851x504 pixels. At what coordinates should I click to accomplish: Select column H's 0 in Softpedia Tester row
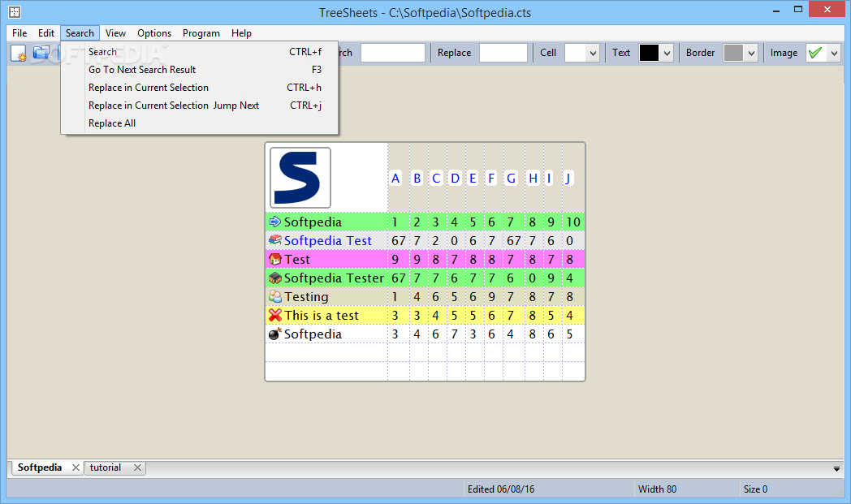click(x=533, y=278)
